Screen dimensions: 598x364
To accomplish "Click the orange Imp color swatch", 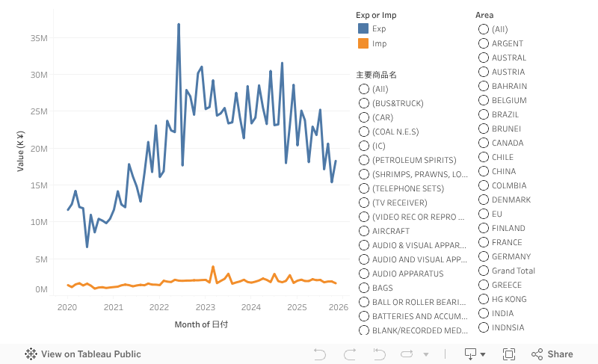I will click(x=363, y=44).
